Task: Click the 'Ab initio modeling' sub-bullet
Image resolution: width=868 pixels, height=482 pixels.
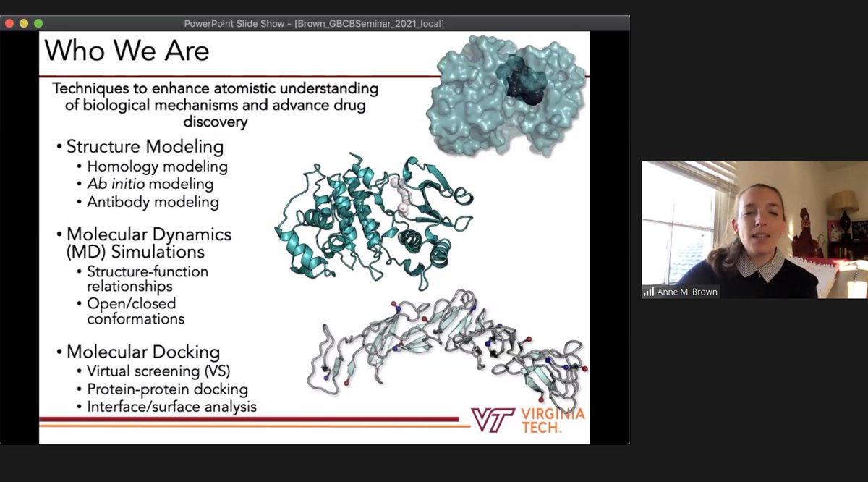Action: tap(150, 184)
